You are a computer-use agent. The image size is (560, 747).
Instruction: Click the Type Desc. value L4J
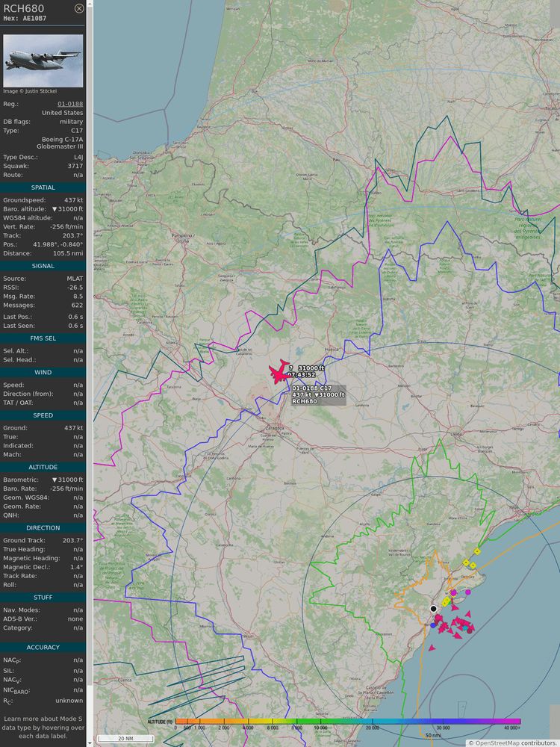(x=78, y=157)
